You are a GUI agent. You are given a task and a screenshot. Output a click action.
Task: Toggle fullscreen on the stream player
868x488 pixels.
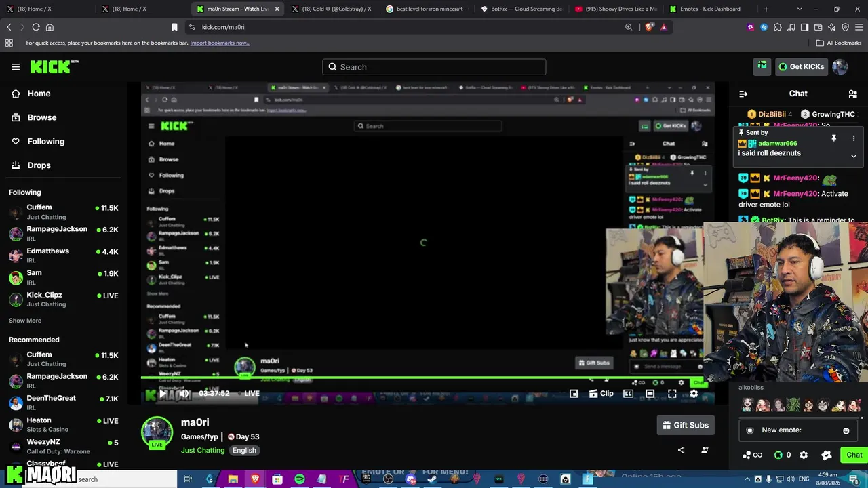coord(672,394)
